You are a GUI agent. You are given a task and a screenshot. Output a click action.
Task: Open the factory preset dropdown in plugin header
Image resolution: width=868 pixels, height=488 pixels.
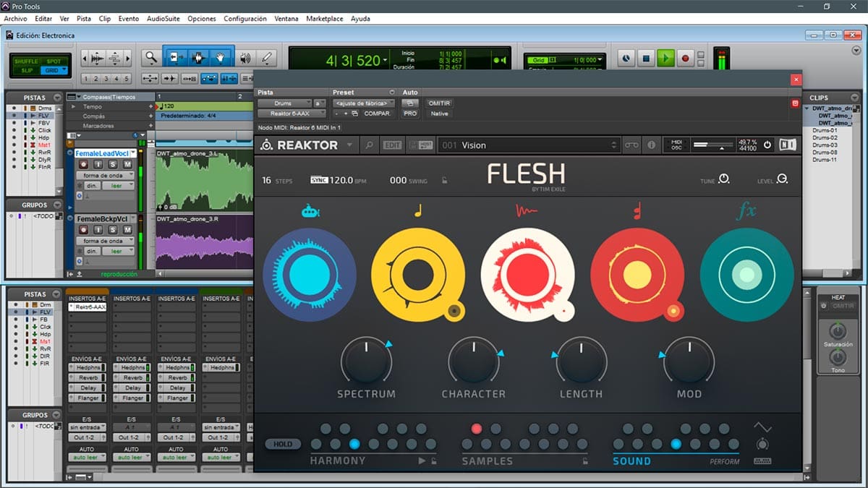pyautogui.click(x=365, y=103)
